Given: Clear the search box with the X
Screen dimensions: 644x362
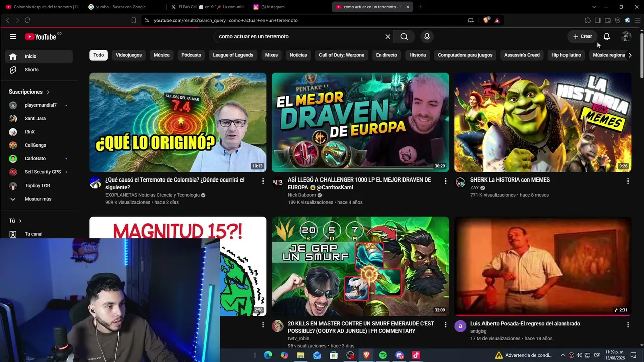Looking at the screenshot, I should (388, 36).
